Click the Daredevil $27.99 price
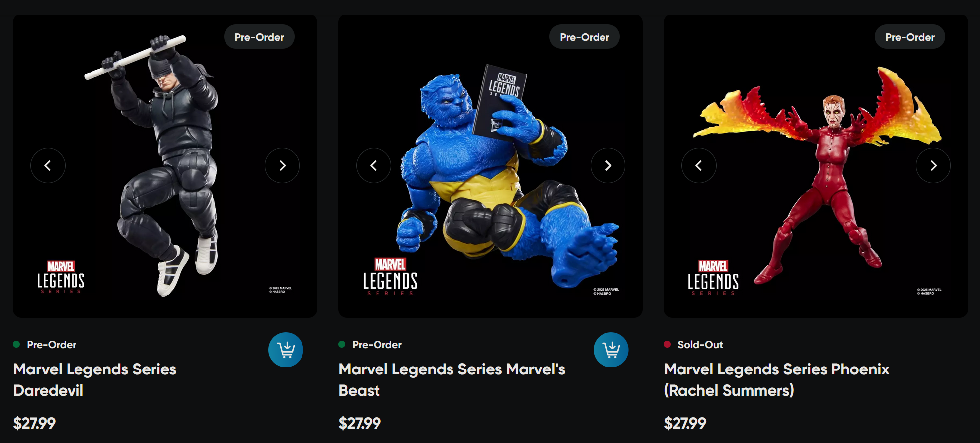 pos(34,423)
